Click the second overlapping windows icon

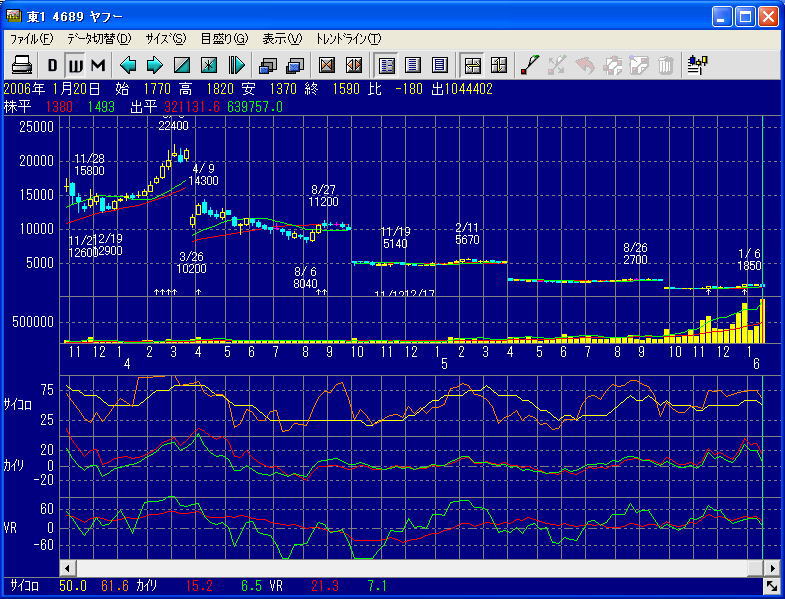tap(295, 65)
